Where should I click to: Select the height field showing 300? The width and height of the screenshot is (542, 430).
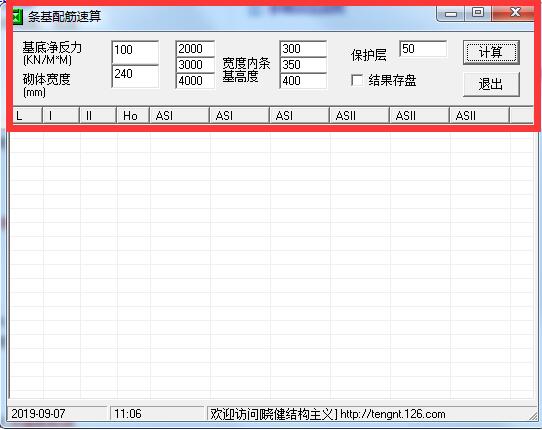tap(303, 49)
